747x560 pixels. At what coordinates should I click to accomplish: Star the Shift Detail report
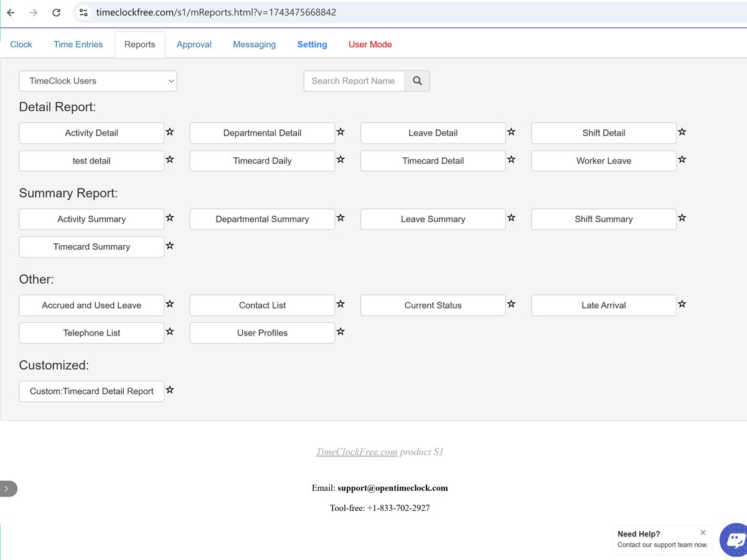pyautogui.click(x=682, y=132)
